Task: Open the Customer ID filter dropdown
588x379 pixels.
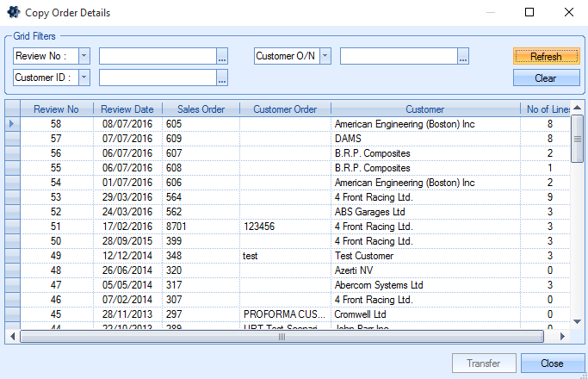Action: (84, 78)
